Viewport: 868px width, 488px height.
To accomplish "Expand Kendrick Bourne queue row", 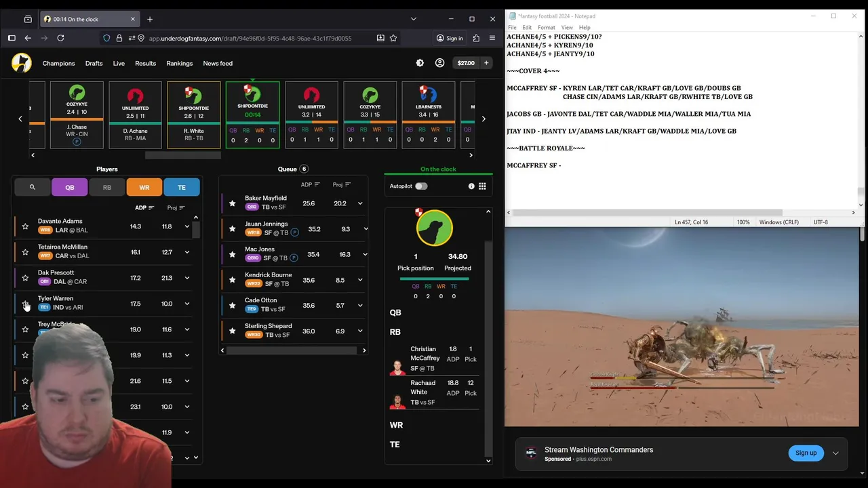I will 360,280.
